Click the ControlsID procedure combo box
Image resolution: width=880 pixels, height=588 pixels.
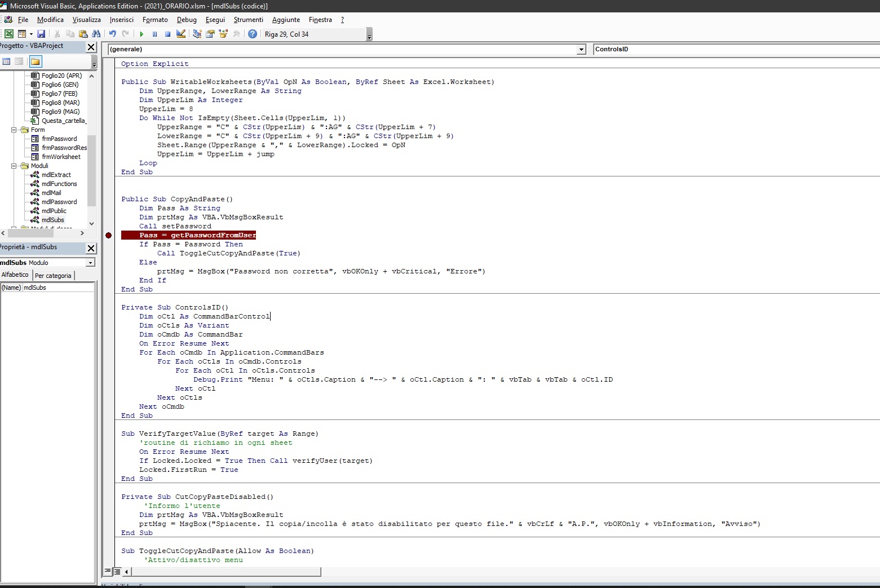(736, 50)
